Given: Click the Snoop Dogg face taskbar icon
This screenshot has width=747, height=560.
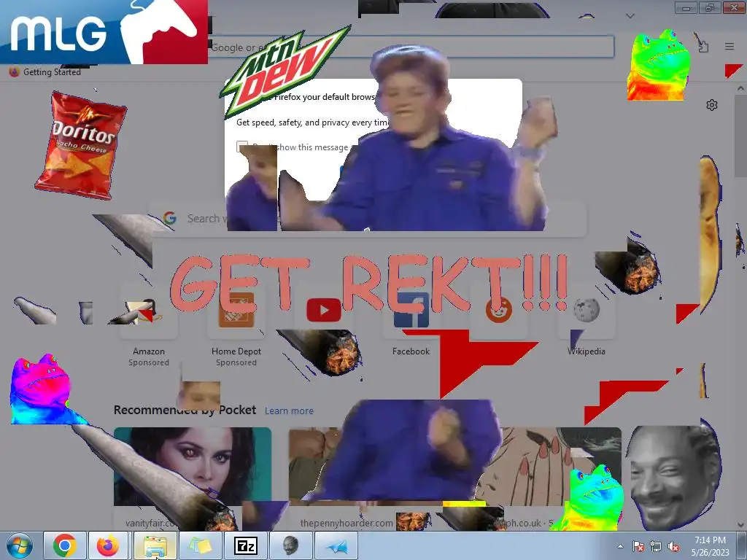Looking at the screenshot, I should coord(290,545).
